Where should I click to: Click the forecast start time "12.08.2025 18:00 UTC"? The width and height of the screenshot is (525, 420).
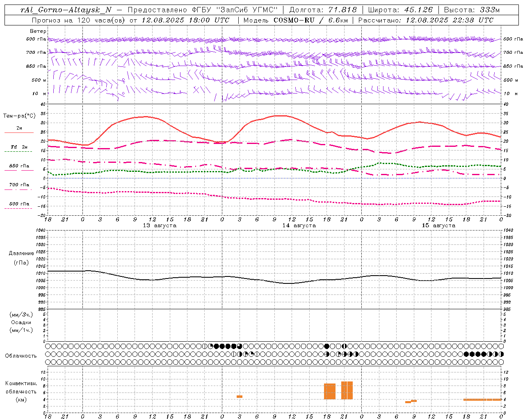pyautogui.click(x=185, y=20)
